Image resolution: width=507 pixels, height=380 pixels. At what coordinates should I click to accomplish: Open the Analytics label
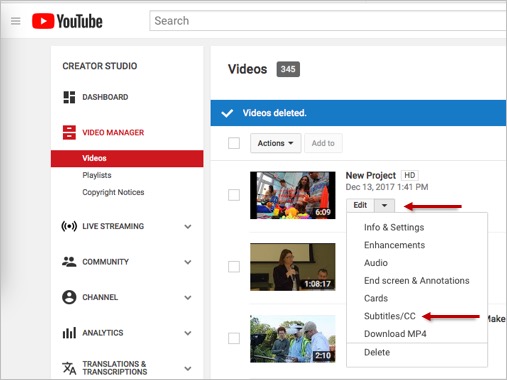(103, 333)
